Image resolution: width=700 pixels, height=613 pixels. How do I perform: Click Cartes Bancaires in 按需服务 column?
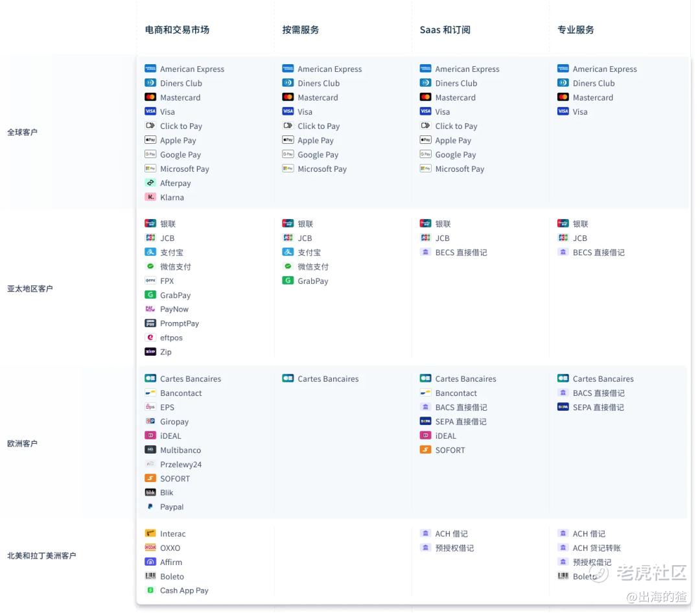[x=328, y=379]
